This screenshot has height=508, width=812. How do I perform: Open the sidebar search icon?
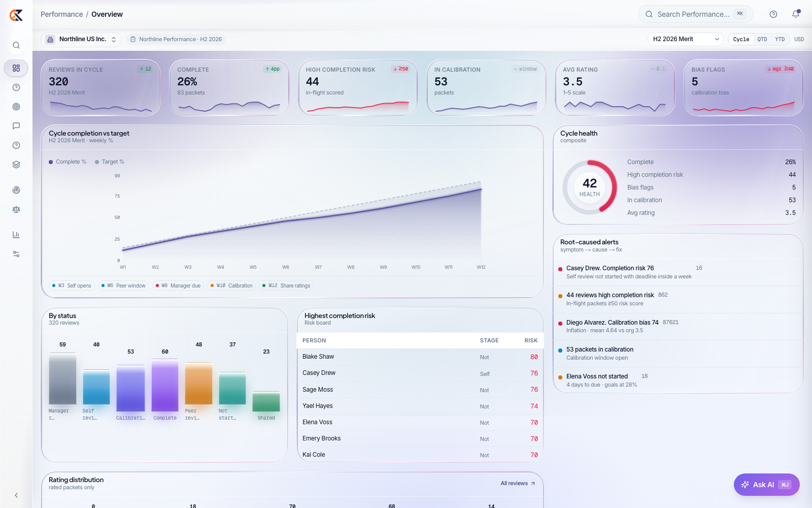point(16,45)
